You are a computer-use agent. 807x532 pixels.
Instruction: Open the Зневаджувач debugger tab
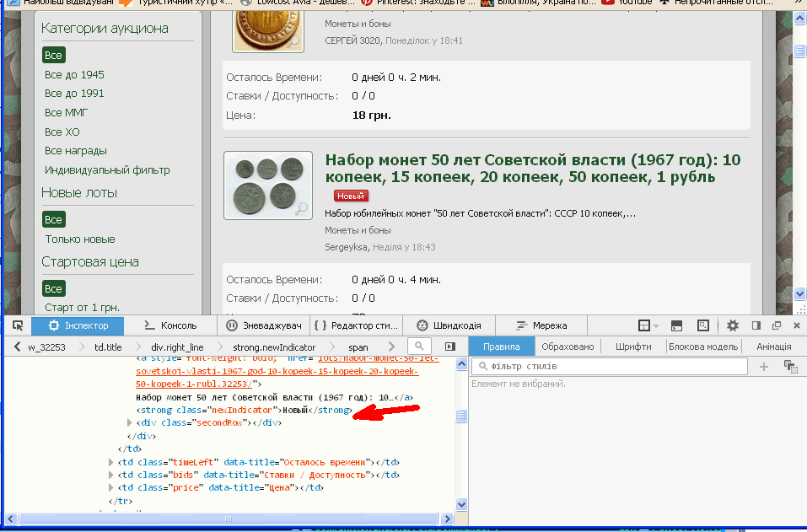264,325
